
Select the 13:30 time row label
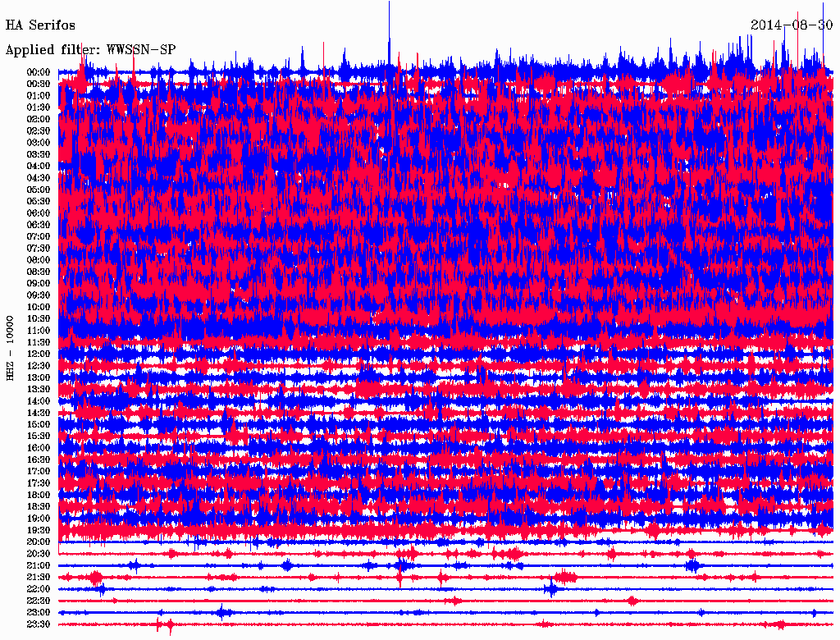39,390
